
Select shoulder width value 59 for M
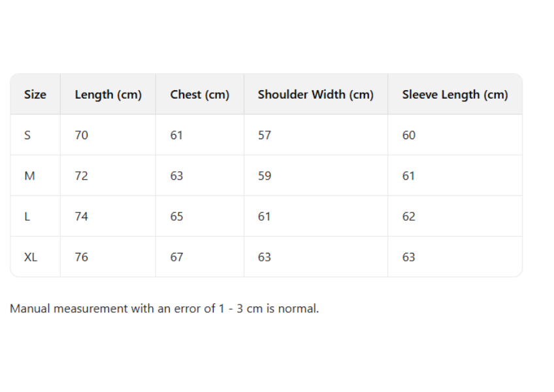(264, 176)
